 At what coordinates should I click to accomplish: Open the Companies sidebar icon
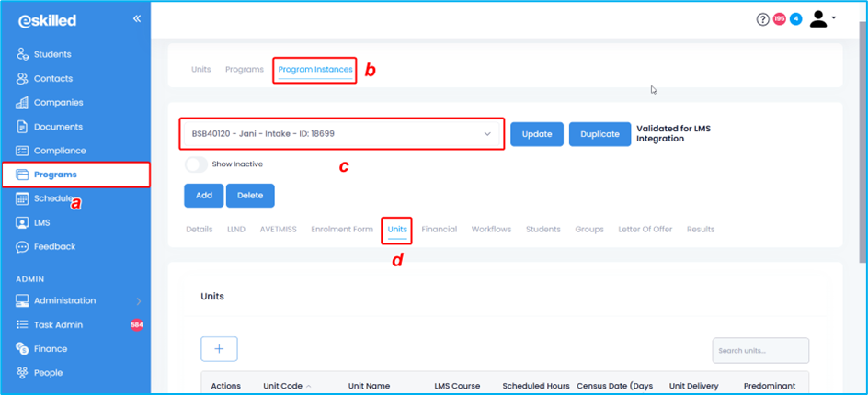22,103
